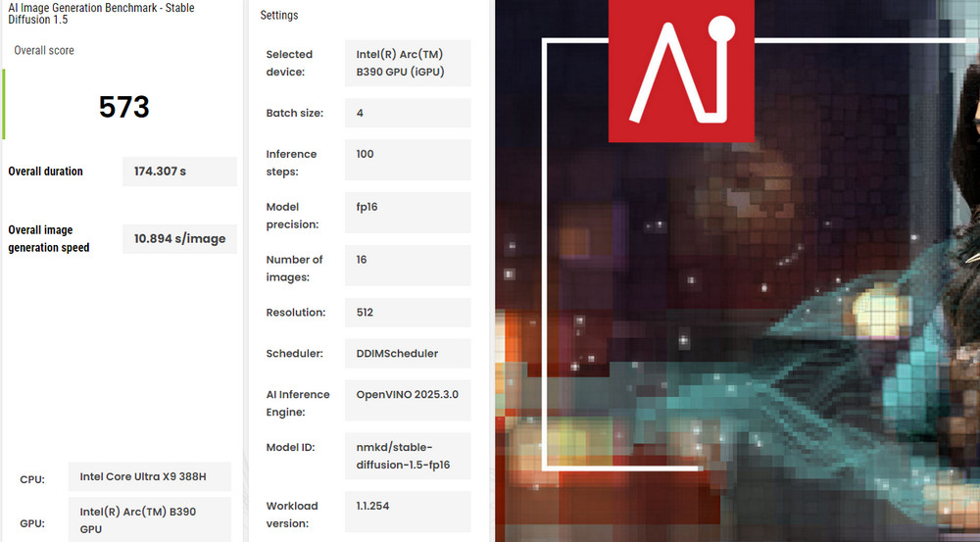
Task: Click the Number of images value 16
Action: (x=407, y=266)
